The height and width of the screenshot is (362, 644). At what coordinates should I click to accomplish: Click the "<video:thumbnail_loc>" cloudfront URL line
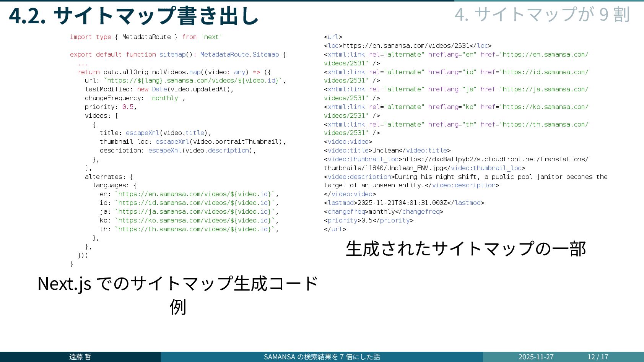tap(456, 163)
